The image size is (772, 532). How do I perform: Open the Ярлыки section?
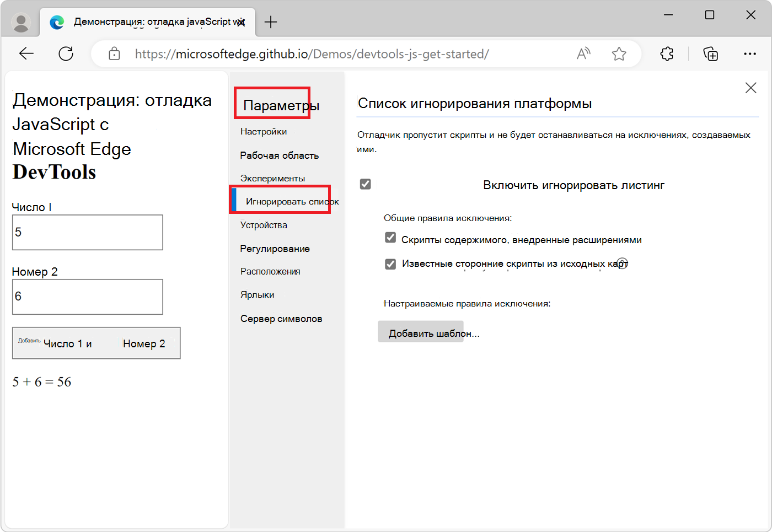click(258, 295)
